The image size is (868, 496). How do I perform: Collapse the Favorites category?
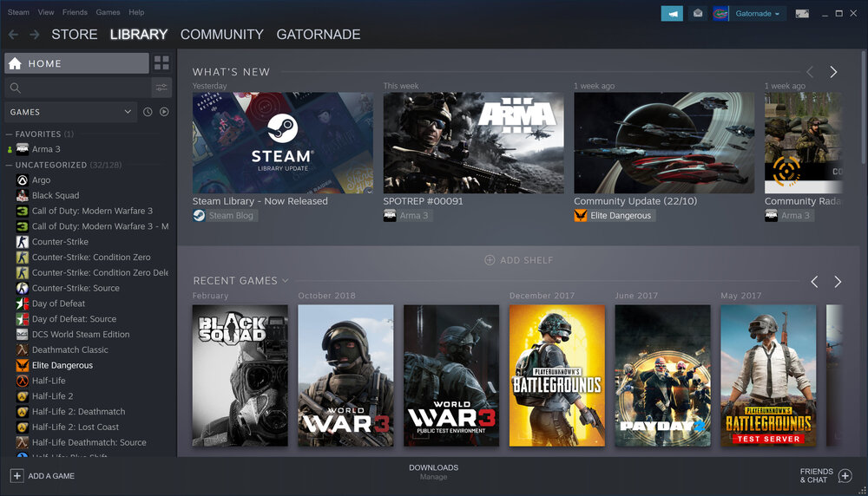pos(9,134)
